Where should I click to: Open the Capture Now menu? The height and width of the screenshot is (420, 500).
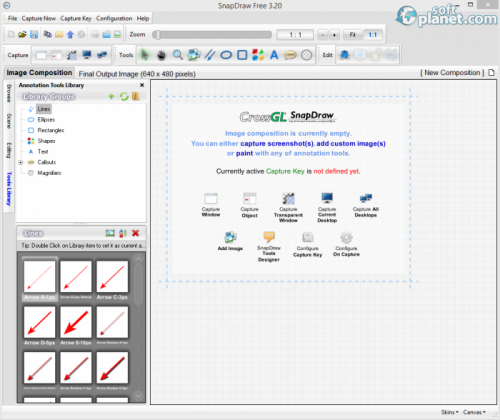(x=39, y=18)
